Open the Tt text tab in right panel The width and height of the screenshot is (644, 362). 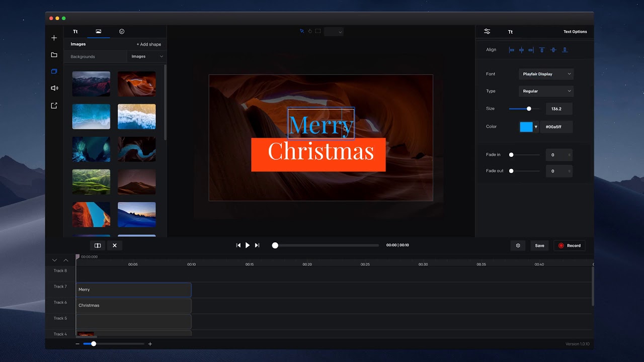510,32
